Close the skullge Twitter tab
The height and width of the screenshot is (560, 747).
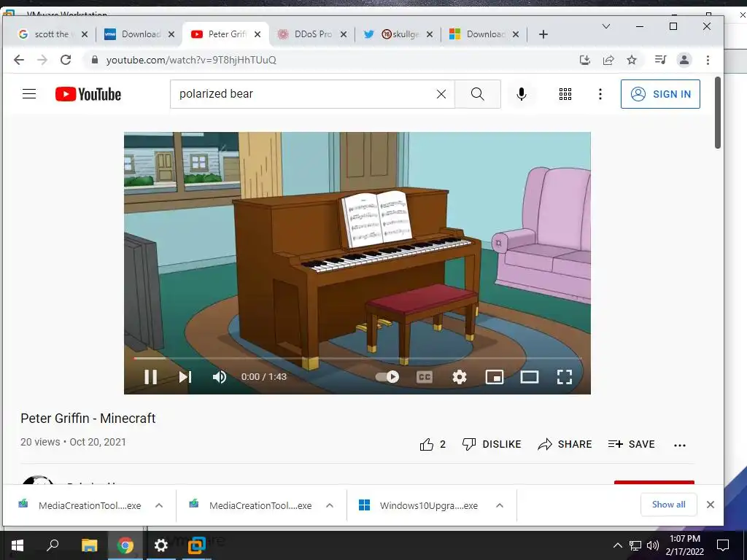(x=430, y=34)
